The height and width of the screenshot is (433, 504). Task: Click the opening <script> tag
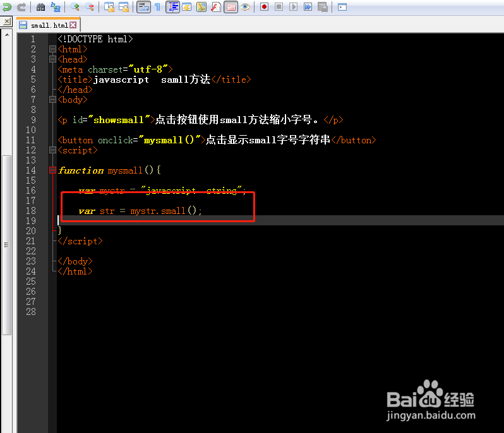(78, 150)
